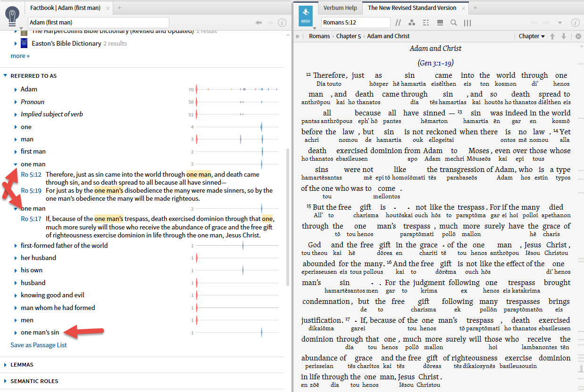Open the NRSV panel information icon
The width and height of the screenshot is (584, 392).
coord(575,23)
